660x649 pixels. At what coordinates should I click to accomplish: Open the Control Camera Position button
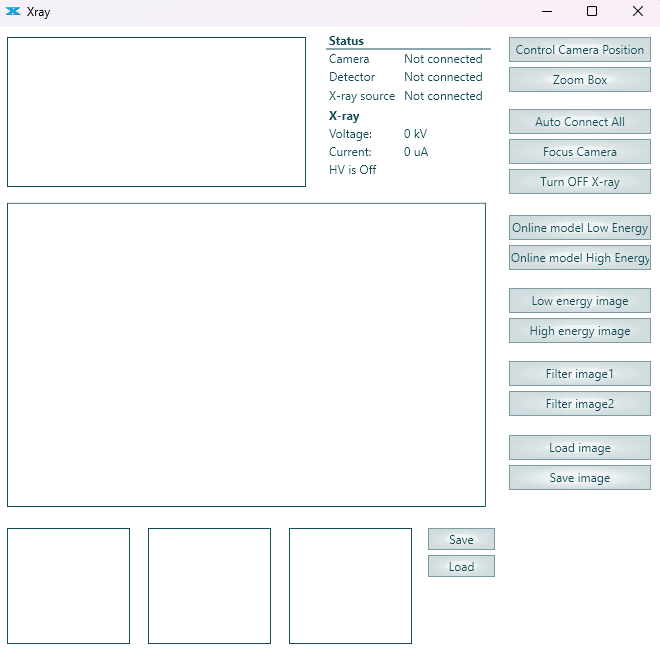580,50
